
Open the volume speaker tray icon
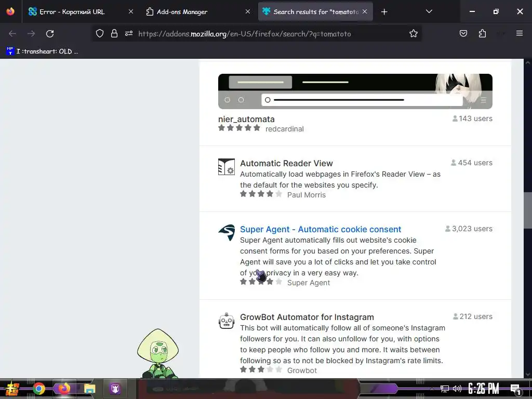(457, 389)
